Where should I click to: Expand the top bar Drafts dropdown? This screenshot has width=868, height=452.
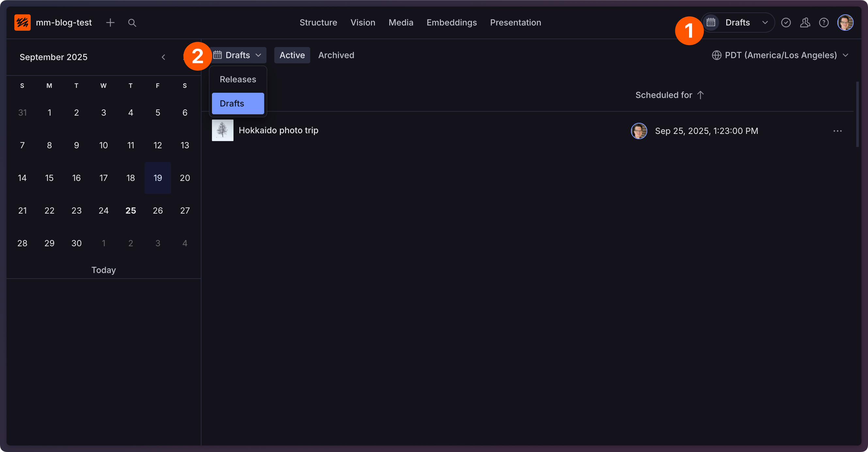click(x=765, y=23)
